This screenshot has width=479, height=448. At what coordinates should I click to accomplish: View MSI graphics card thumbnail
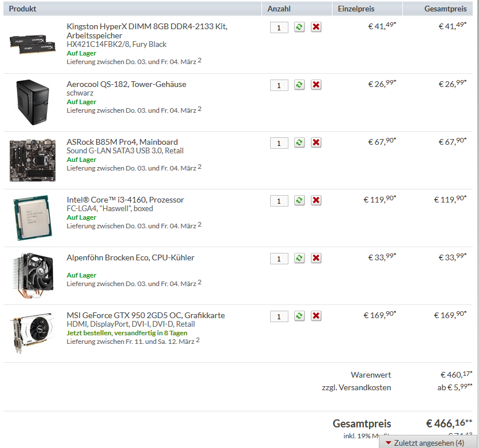tap(33, 333)
